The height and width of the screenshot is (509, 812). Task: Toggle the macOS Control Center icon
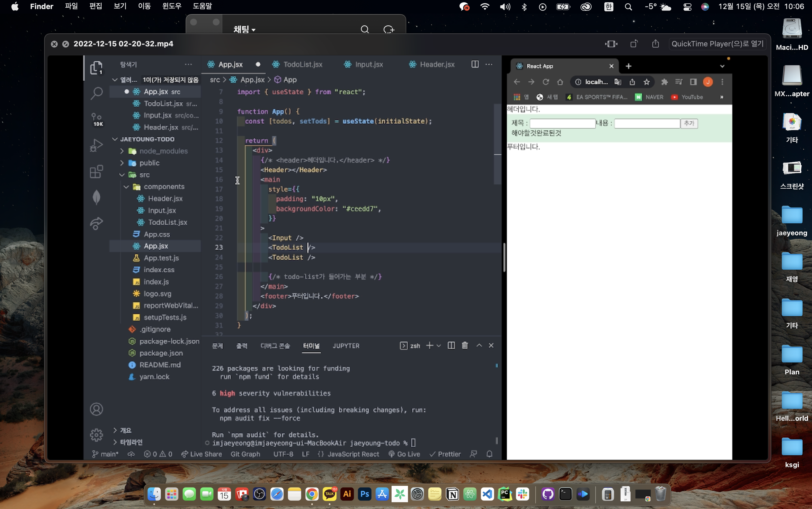[687, 7]
